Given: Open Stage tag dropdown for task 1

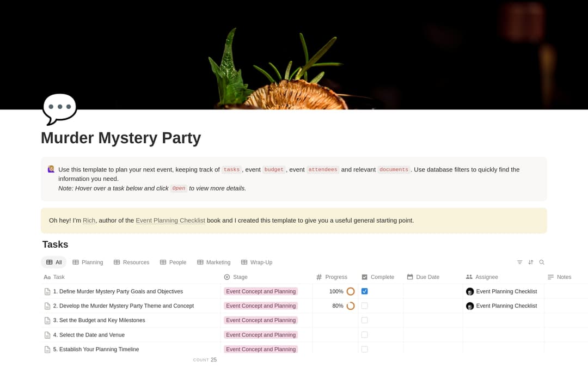Looking at the screenshot, I should point(261,291).
